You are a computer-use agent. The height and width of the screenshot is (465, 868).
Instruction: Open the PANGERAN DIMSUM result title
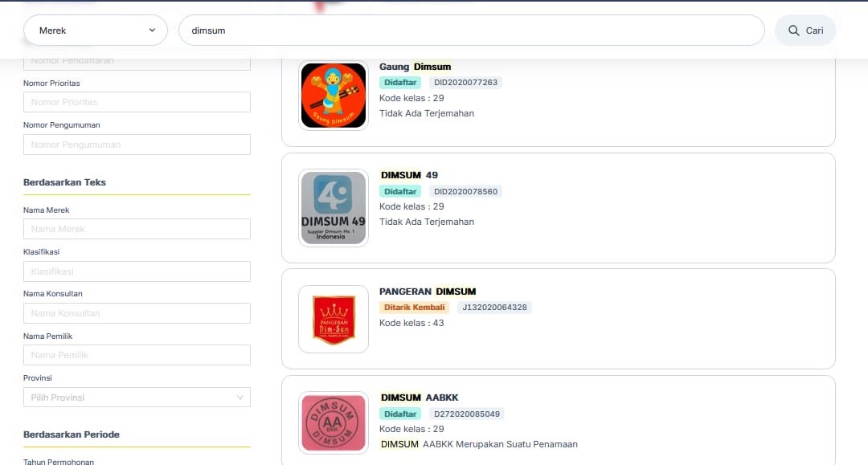tap(428, 292)
